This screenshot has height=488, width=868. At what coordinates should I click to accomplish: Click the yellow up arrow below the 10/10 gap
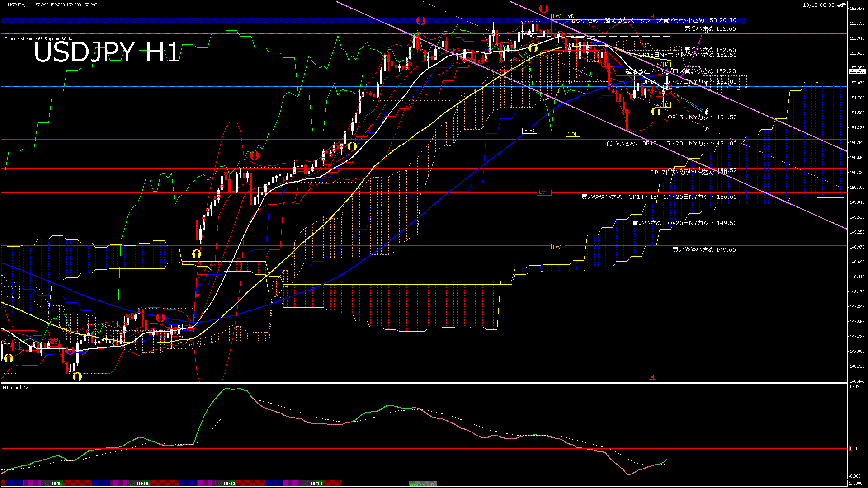(196, 254)
